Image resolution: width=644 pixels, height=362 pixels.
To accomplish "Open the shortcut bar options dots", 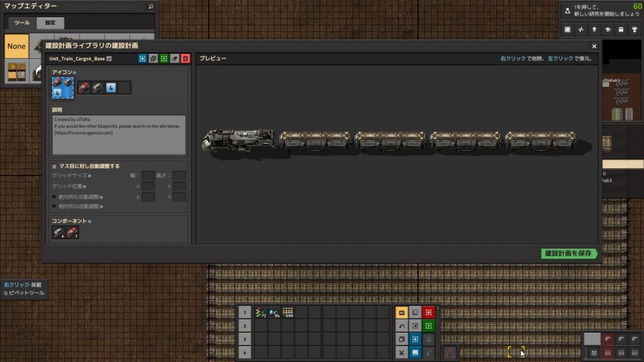I will [438, 309].
